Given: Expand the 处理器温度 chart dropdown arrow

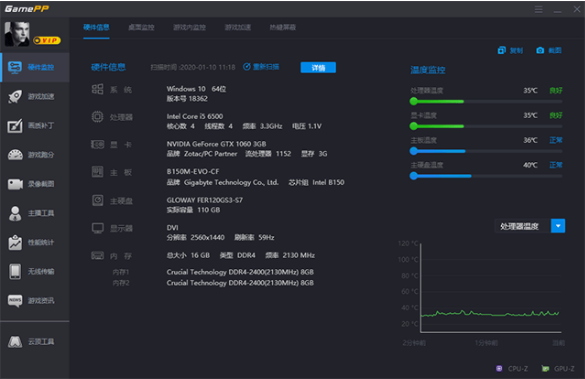Looking at the screenshot, I should point(558,226).
